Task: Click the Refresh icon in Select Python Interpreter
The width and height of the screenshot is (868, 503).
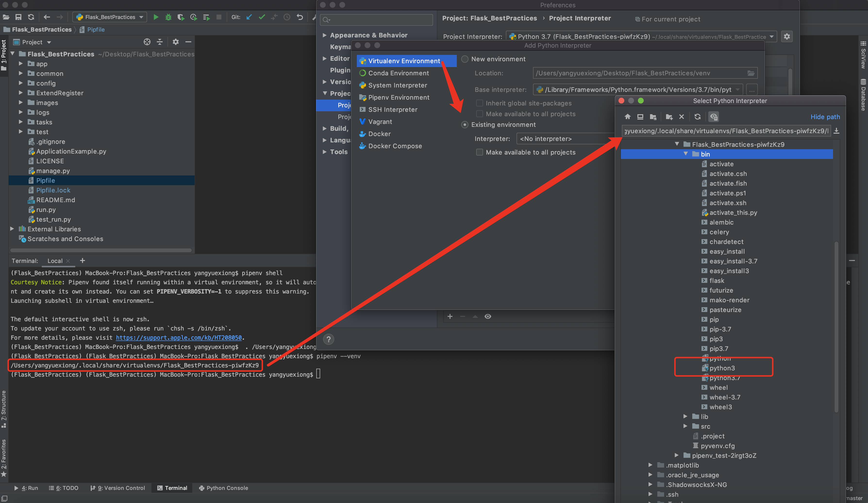Action: pyautogui.click(x=697, y=117)
